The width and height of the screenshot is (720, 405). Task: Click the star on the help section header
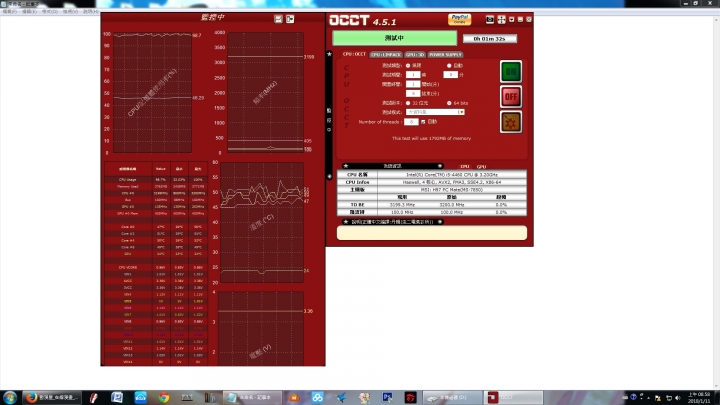pos(346,222)
